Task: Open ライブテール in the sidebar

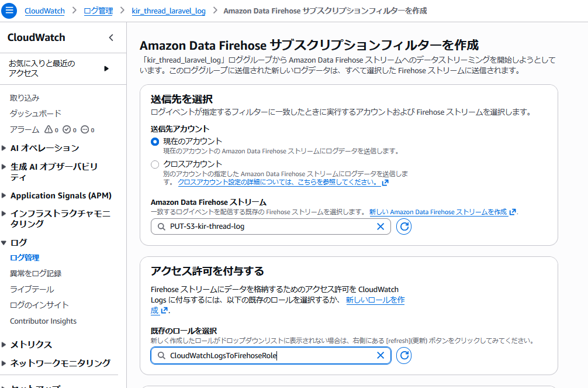Action: (32, 289)
